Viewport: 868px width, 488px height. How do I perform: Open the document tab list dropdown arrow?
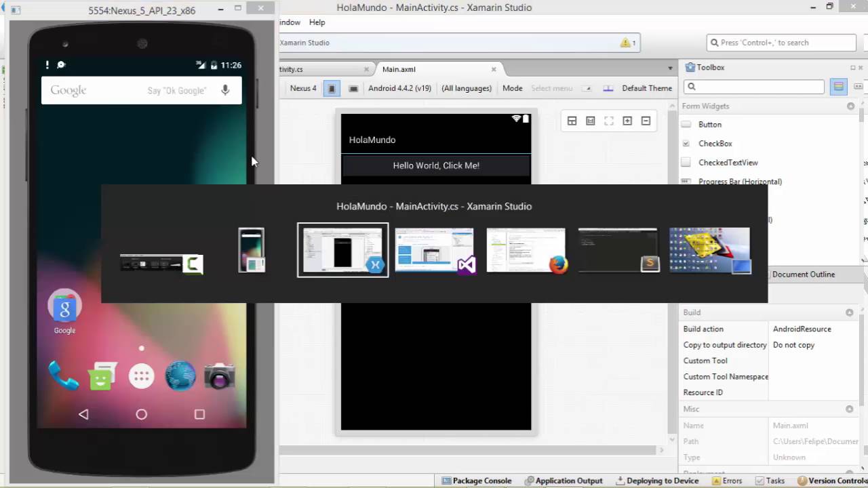pyautogui.click(x=670, y=68)
